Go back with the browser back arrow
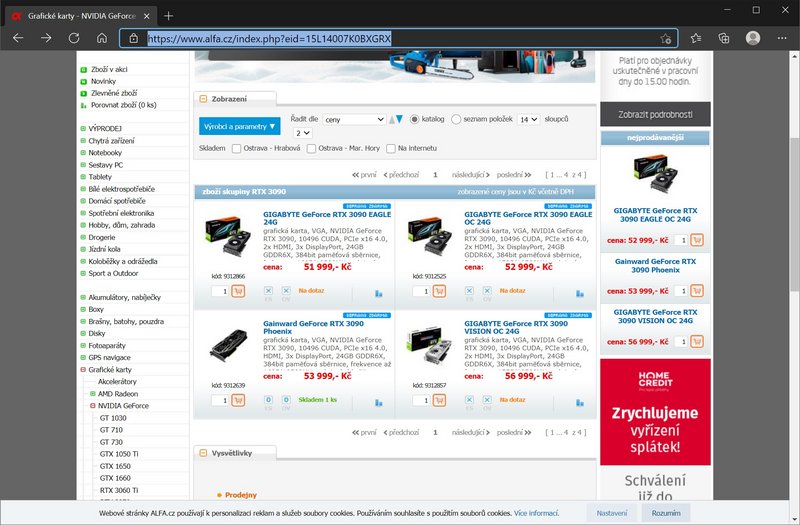The width and height of the screenshot is (800, 525). [18, 38]
